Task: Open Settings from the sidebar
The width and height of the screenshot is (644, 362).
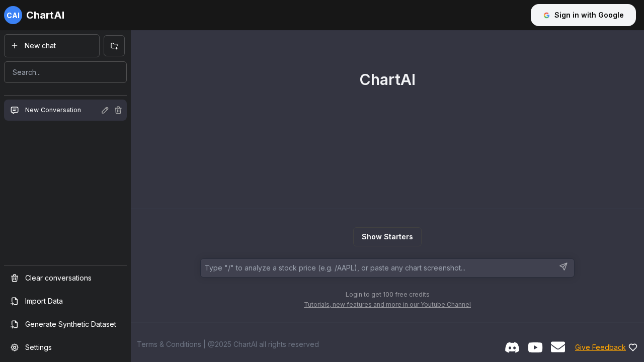Action: point(38,347)
